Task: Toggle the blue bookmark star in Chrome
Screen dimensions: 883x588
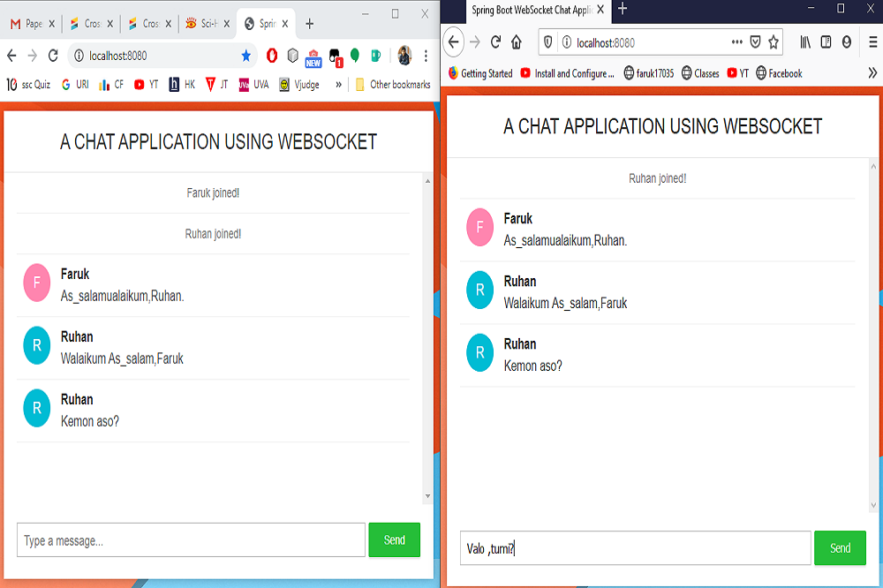Action: click(245, 56)
